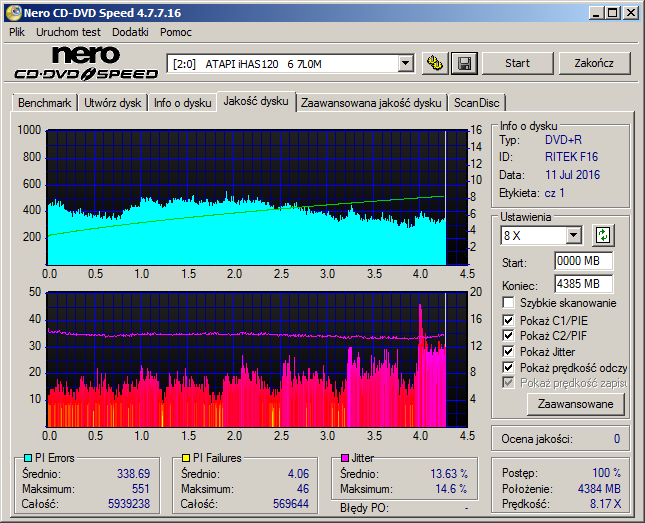This screenshot has height=523, width=645.
Task: Open the Uruchom test menu
Action: click(x=68, y=32)
